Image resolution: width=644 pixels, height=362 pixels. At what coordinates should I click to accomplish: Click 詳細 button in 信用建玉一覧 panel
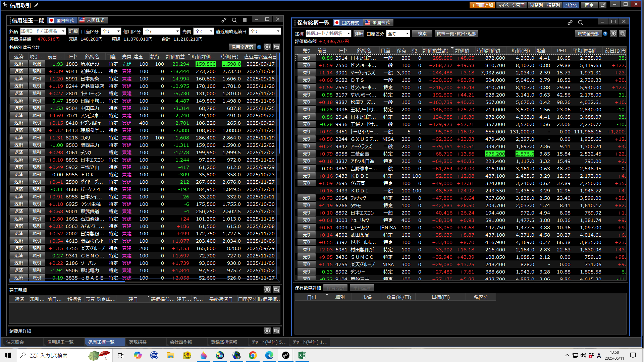point(73,31)
